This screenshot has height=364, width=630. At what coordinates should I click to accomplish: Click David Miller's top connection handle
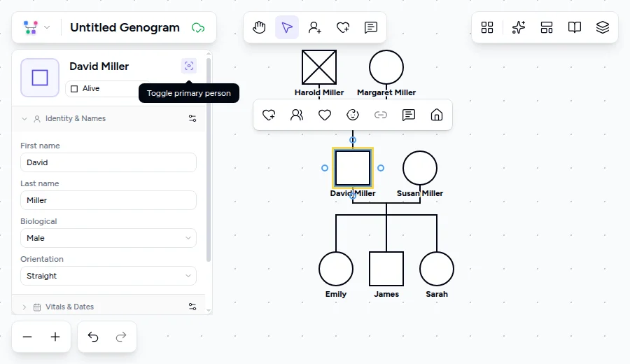[353, 140]
